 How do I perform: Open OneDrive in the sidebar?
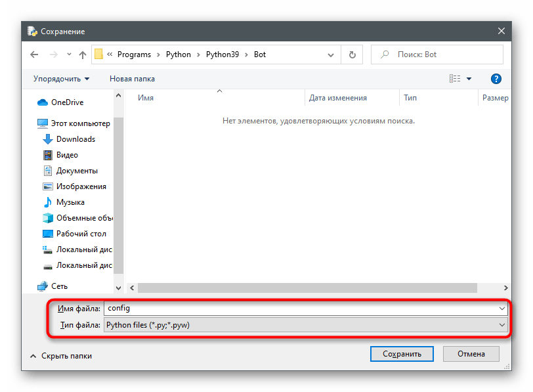(x=67, y=102)
